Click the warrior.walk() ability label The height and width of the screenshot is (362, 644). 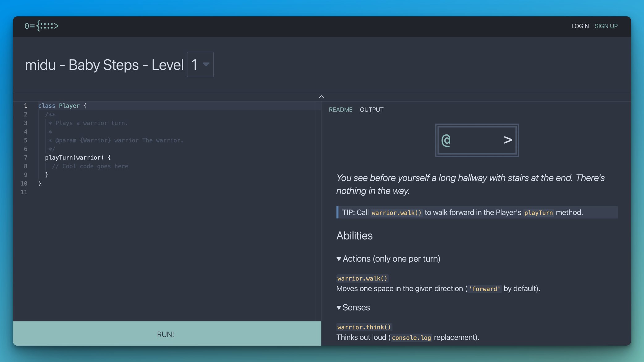click(362, 278)
